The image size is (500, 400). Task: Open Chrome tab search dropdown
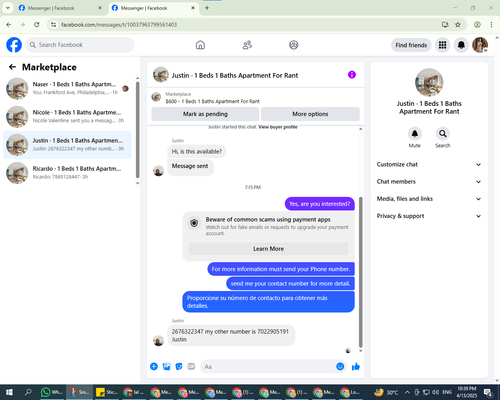tap(8, 8)
